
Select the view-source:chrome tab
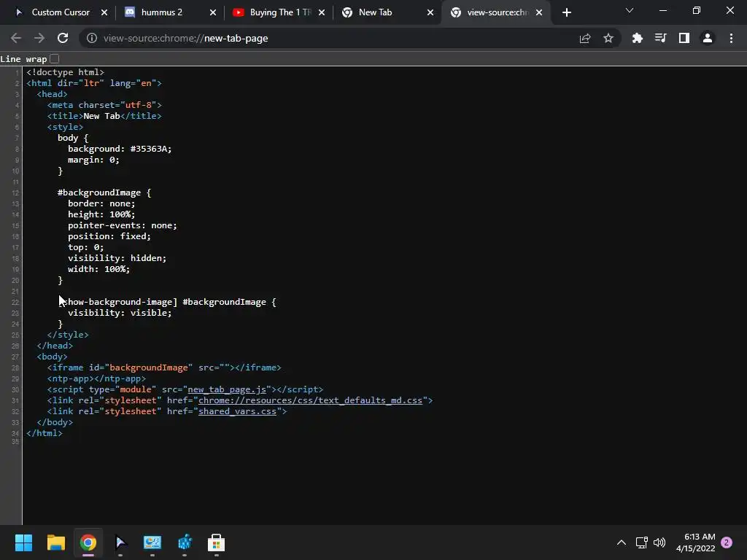[x=495, y=12]
